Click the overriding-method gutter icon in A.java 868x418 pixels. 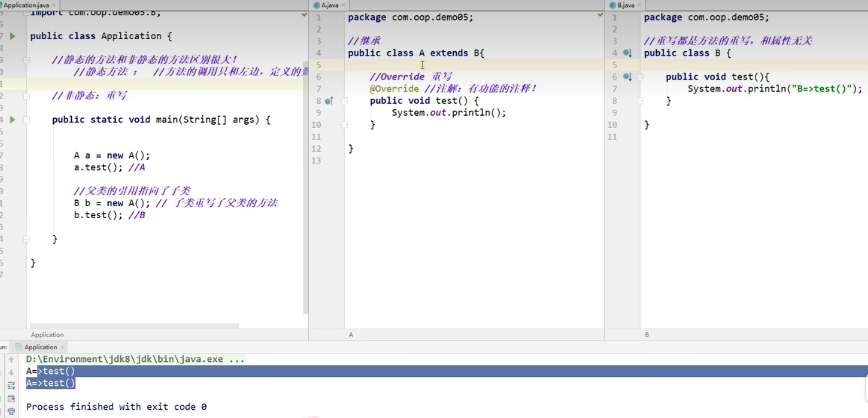328,101
